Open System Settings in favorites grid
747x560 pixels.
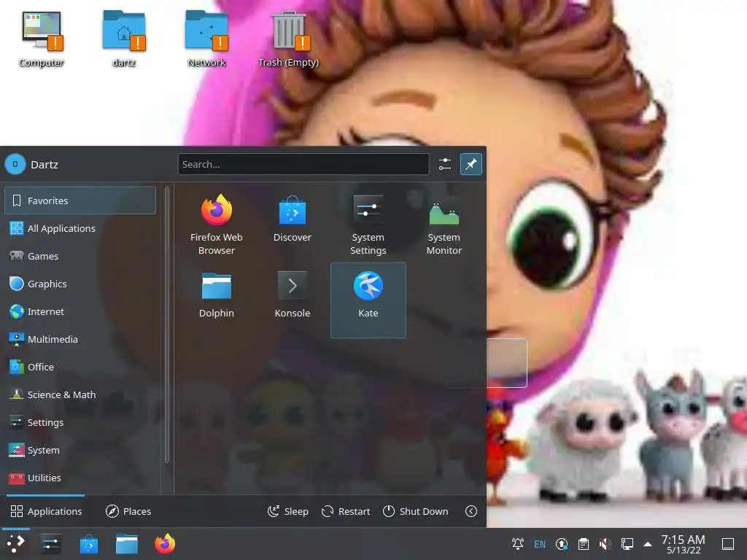click(368, 225)
